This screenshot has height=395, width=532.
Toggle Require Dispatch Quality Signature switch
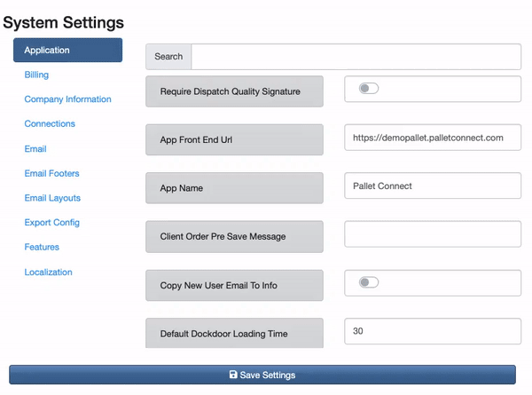pos(369,88)
